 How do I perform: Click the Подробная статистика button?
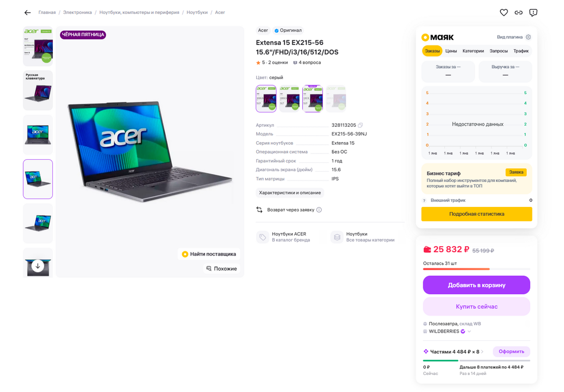click(x=477, y=214)
